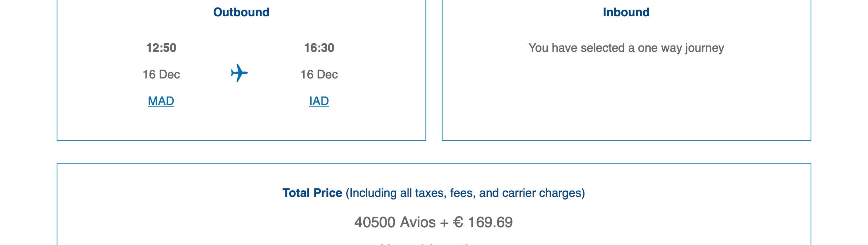Select the 16:30 arrival time
The height and width of the screenshot is (245, 868).
click(319, 48)
